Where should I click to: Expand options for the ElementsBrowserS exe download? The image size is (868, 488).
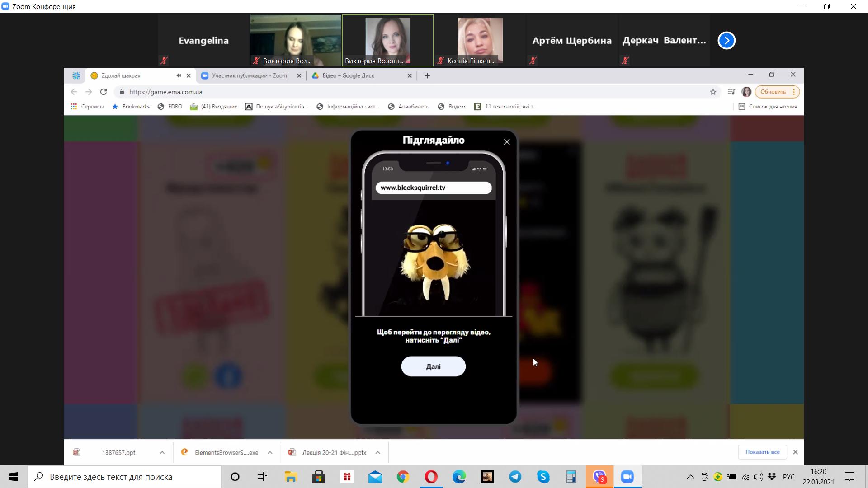(270, 452)
